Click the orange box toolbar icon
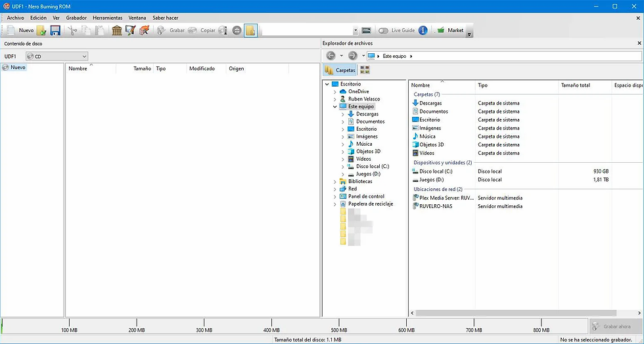Image resolution: width=644 pixels, height=344 pixels. pyautogui.click(x=144, y=30)
